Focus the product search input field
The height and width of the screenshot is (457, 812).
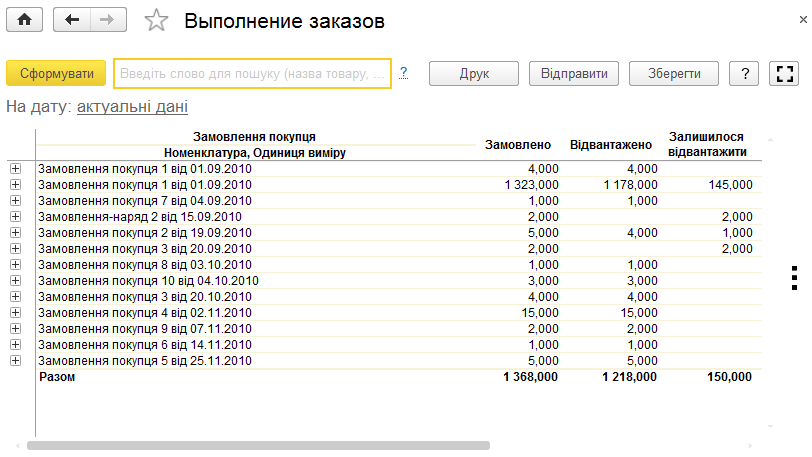point(252,74)
